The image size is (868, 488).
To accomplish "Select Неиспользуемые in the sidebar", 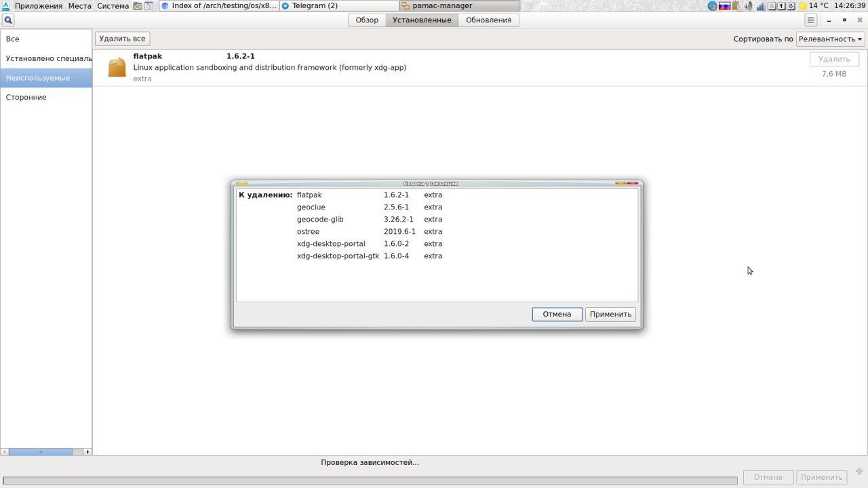I will 46,78.
